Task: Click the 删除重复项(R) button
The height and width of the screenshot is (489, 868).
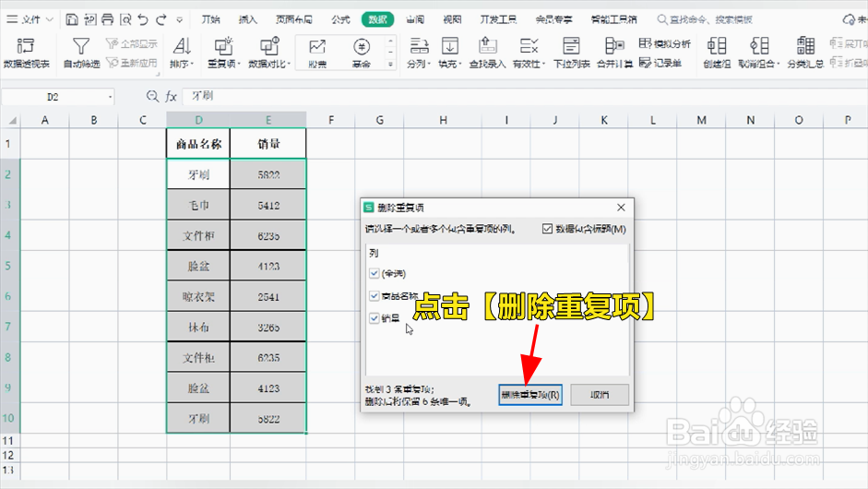Action: tap(530, 395)
